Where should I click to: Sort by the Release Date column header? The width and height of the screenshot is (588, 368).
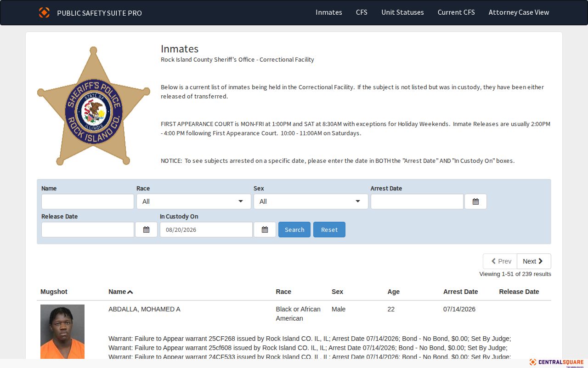tap(519, 292)
